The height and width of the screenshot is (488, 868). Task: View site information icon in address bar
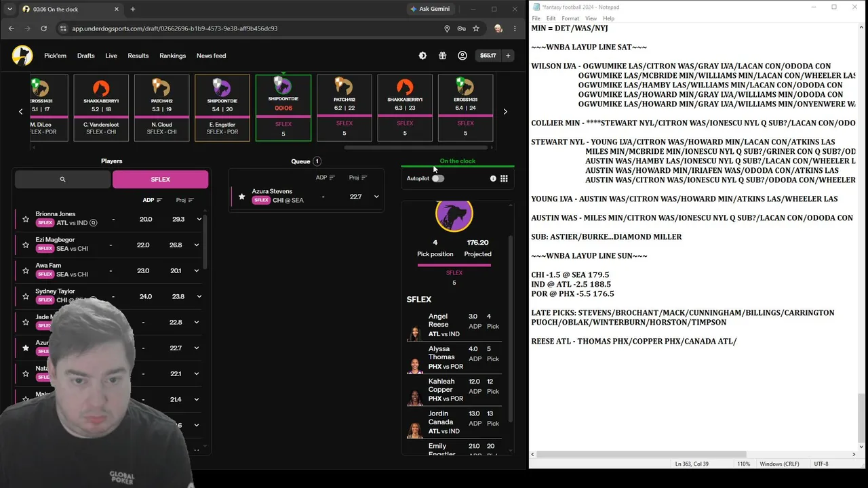63,28
